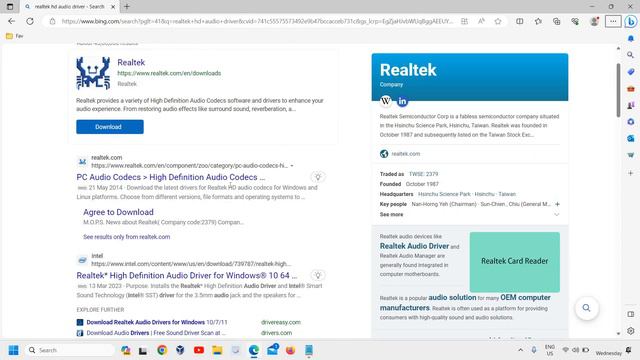Open sidebar notifications bell icon

[631, 38]
